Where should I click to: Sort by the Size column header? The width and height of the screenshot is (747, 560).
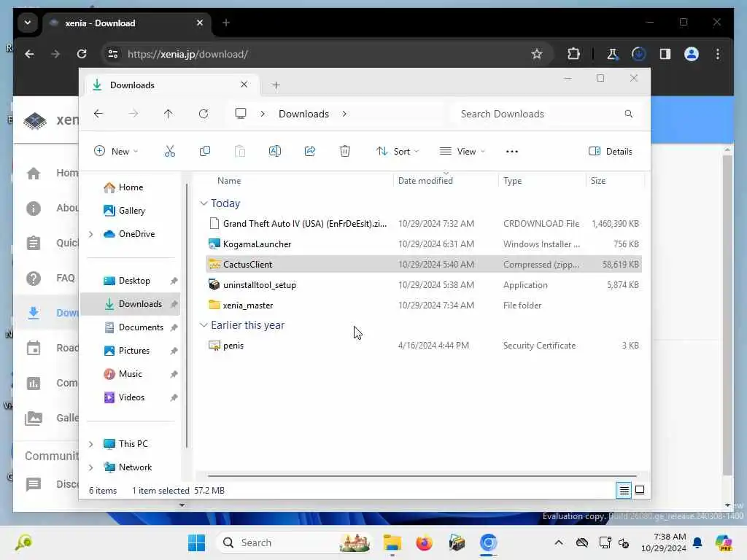coord(598,181)
